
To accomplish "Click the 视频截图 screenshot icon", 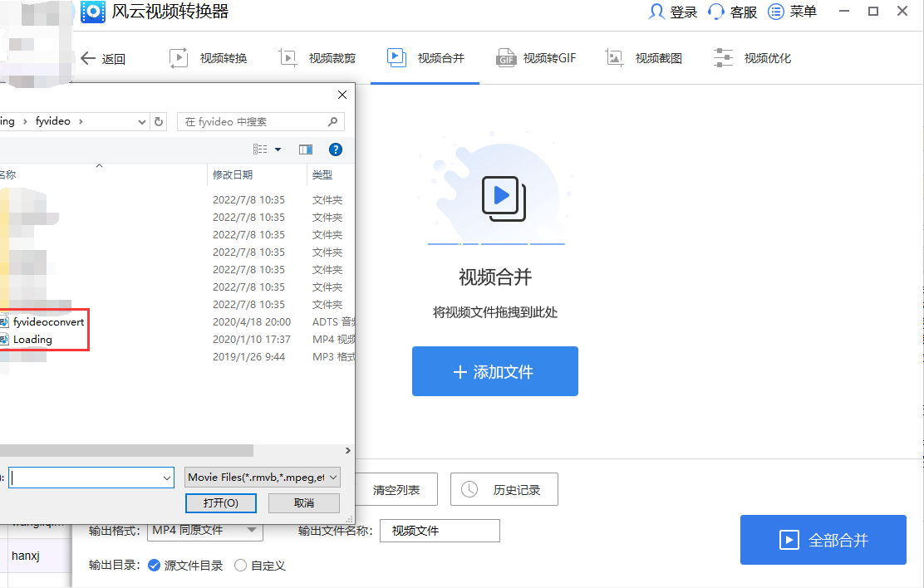I will coord(615,58).
